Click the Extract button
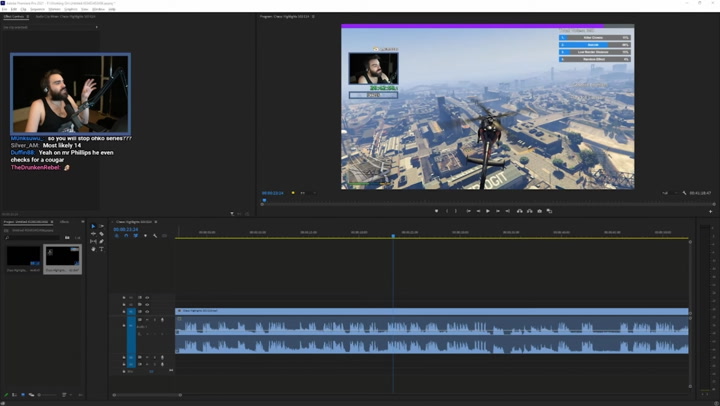Screen dimensions: 720x406 [529, 211]
